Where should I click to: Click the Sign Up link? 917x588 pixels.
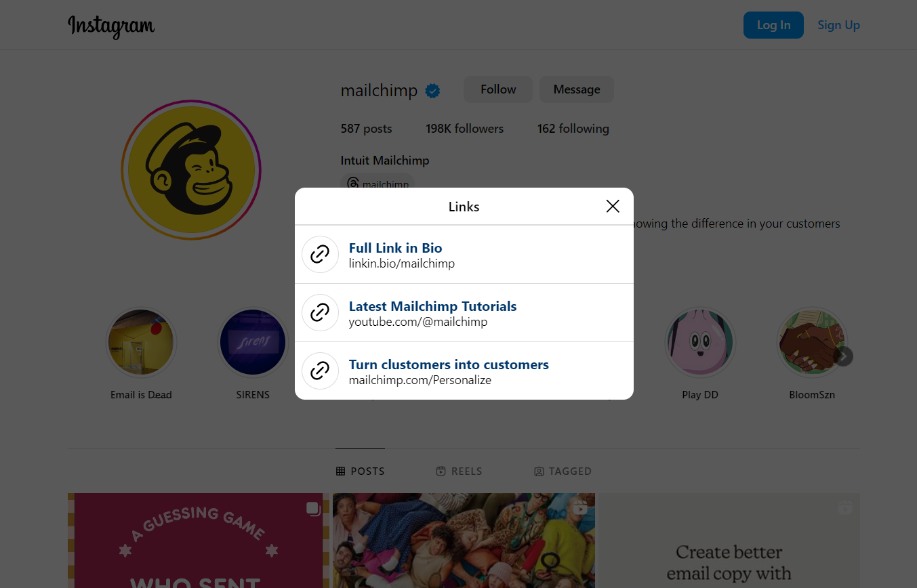point(838,25)
